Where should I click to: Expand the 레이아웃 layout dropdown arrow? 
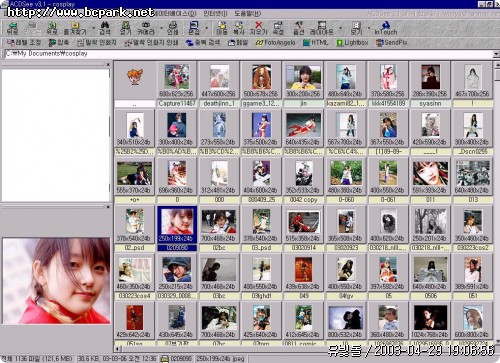340,28
